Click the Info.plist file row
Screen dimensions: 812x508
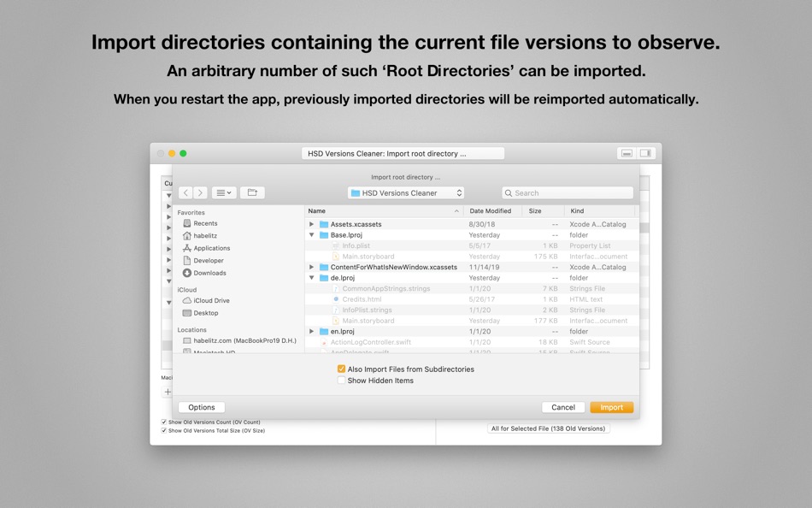click(472, 245)
